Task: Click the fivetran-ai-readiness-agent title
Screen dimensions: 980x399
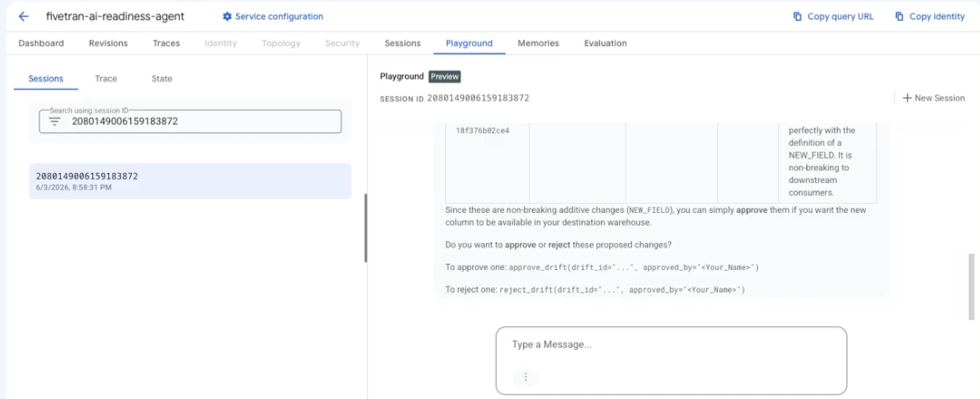Action: coord(115,17)
